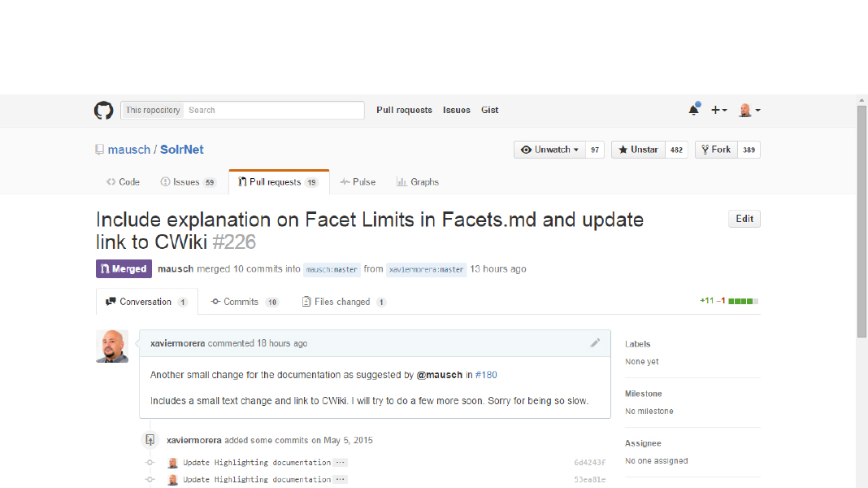
Task: Switch to the Code tab
Action: tap(123, 181)
